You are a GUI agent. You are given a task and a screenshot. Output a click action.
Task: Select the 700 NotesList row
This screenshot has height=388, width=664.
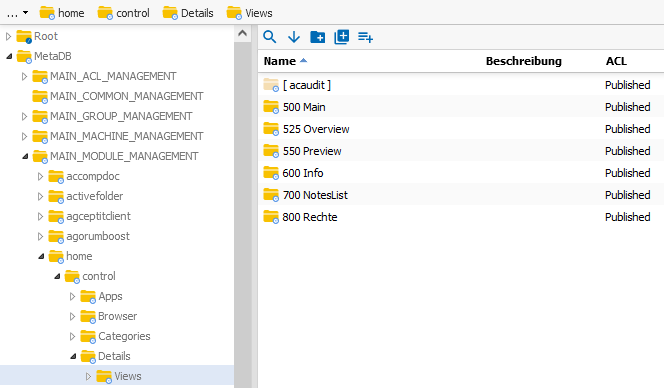[461, 195]
